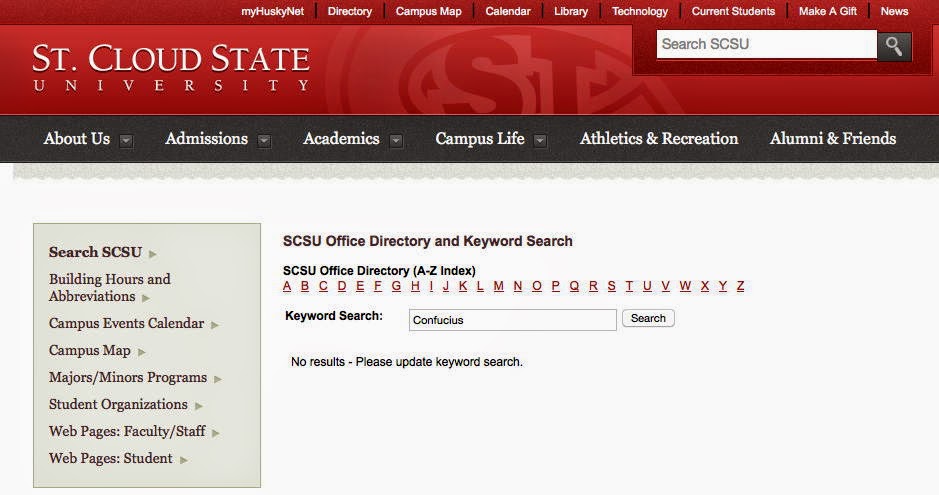Jump to letter M in index
The height and width of the screenshot is (495, 939).
point(499,286)
